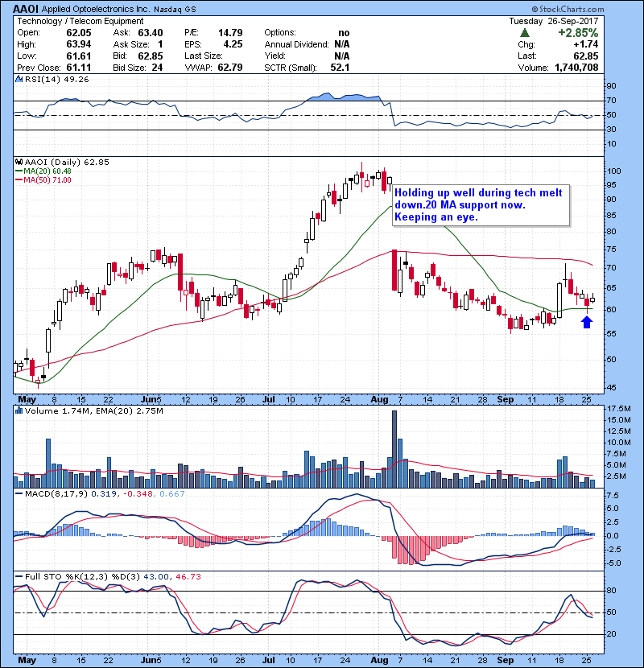Click the 100 price level on y-axis

click(x=613, y=171)
